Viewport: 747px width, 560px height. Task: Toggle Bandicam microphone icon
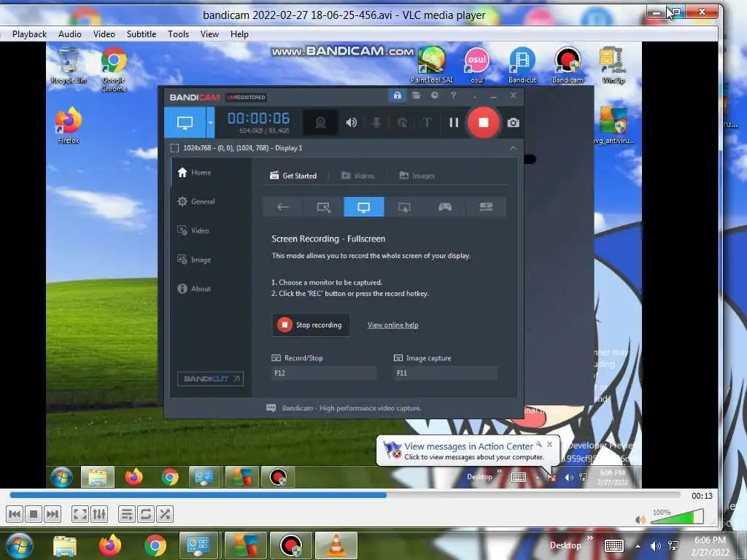[x=376, y=122]
